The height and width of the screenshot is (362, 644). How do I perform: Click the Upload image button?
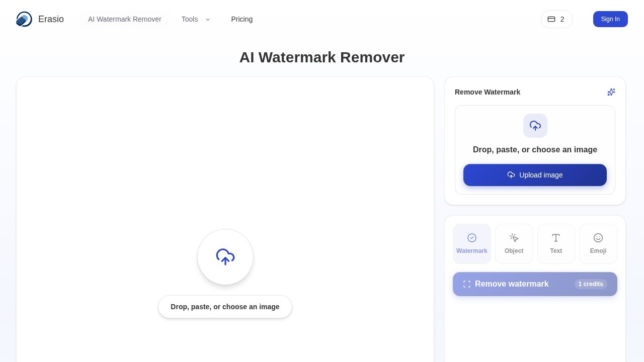[535, 175]
